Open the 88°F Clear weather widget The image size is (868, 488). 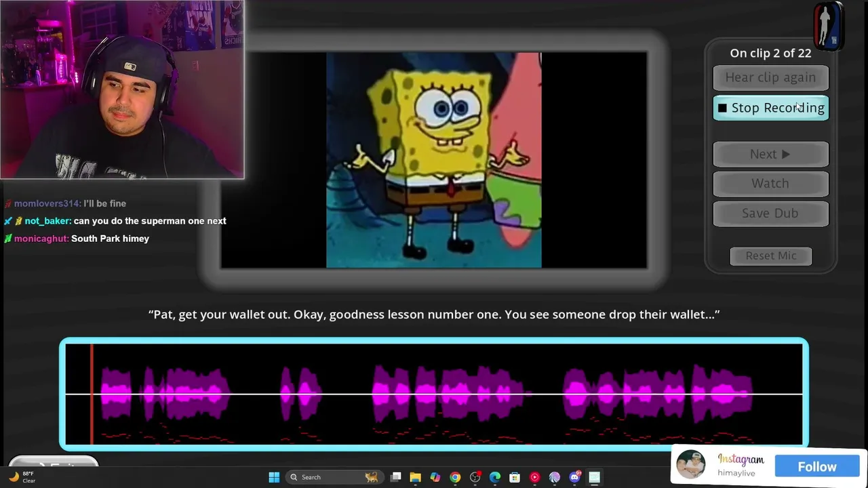coord(20,477)
